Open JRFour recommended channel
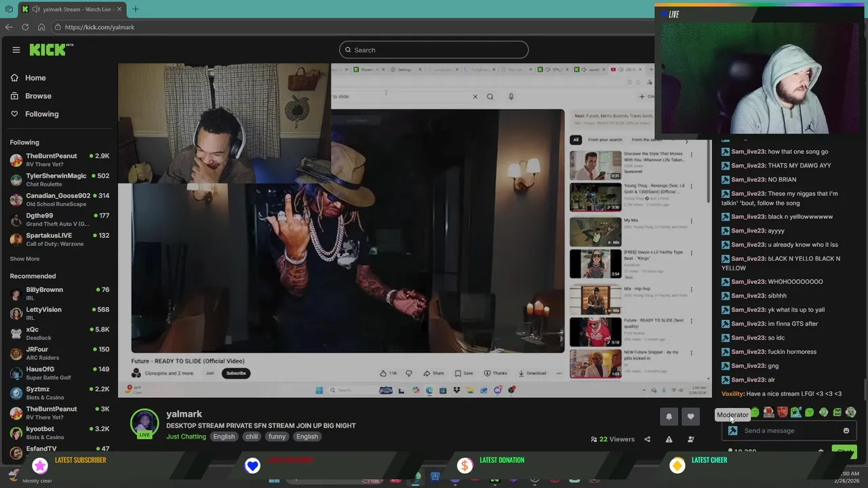The image size is (868, 488). 60,353
